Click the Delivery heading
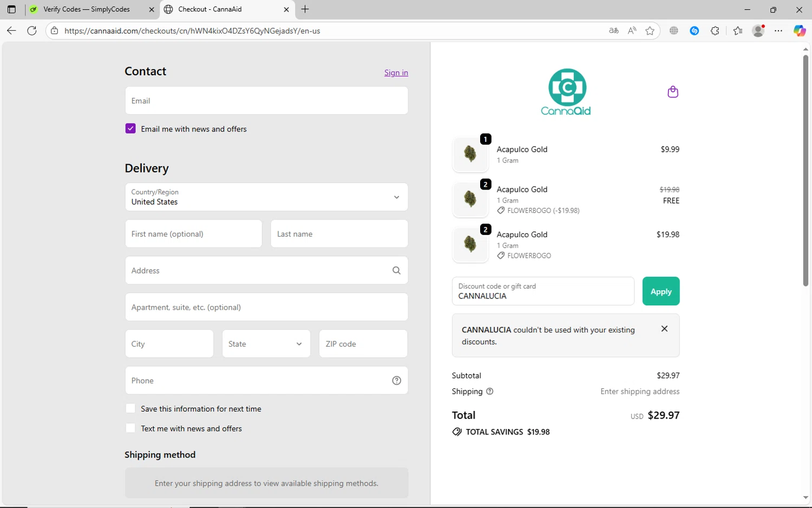This screenshot has height=508, width=812. (147, 168)
